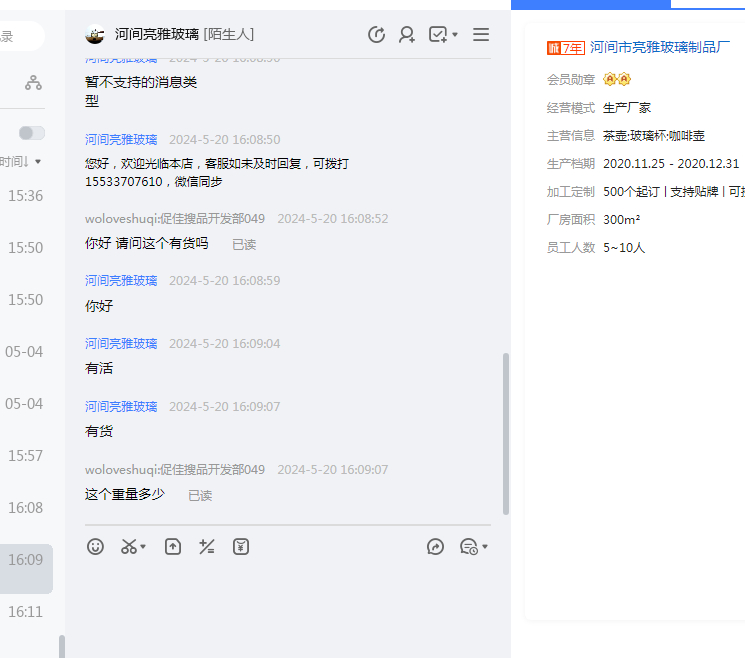Click the checkmark-plus task icon
Viewport: 745px width, 658px height.
(x=438, y=35)
